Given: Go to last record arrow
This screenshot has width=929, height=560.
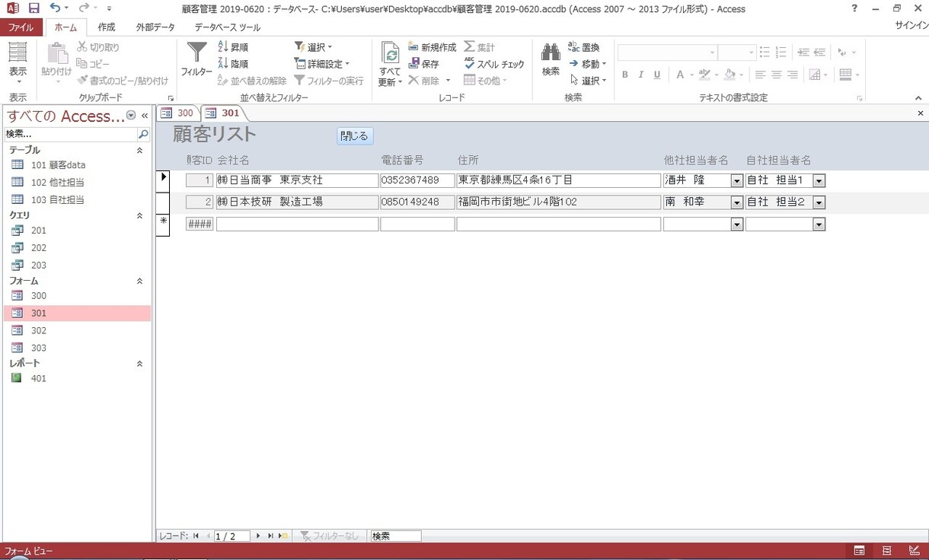Looking at the screenshot, I should tap(270, 536).
